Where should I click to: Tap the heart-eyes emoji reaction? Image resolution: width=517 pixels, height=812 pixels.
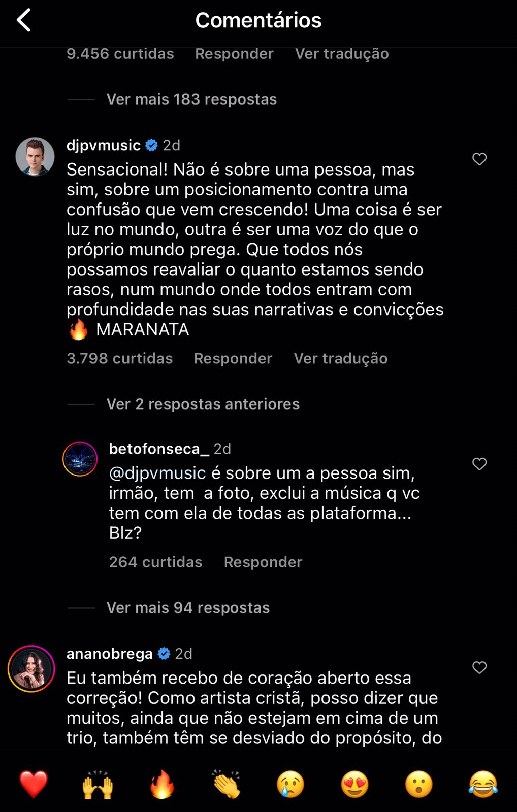coord(354,784)
